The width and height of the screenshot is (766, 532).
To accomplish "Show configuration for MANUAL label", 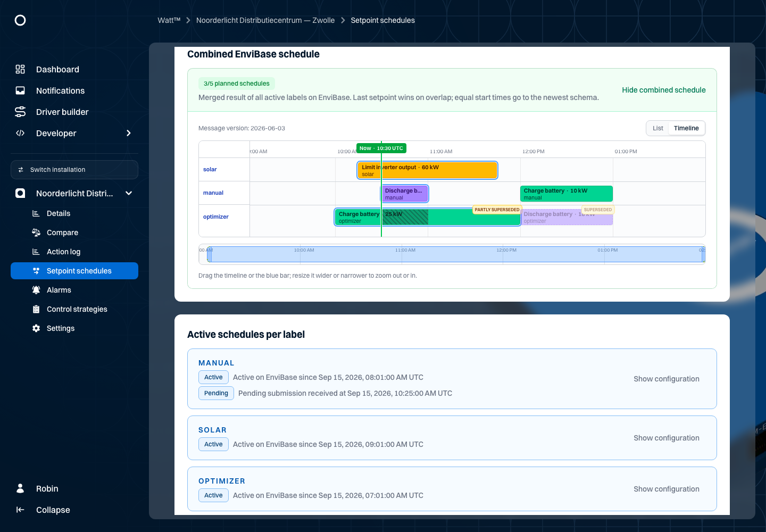I will 667,379.
